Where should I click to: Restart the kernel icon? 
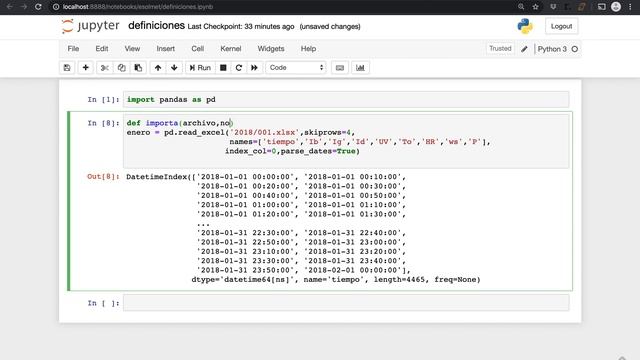point(239,68)
